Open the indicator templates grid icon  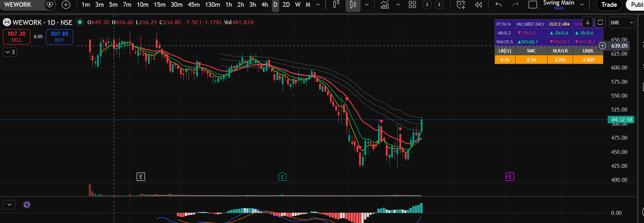click(413, 5)
